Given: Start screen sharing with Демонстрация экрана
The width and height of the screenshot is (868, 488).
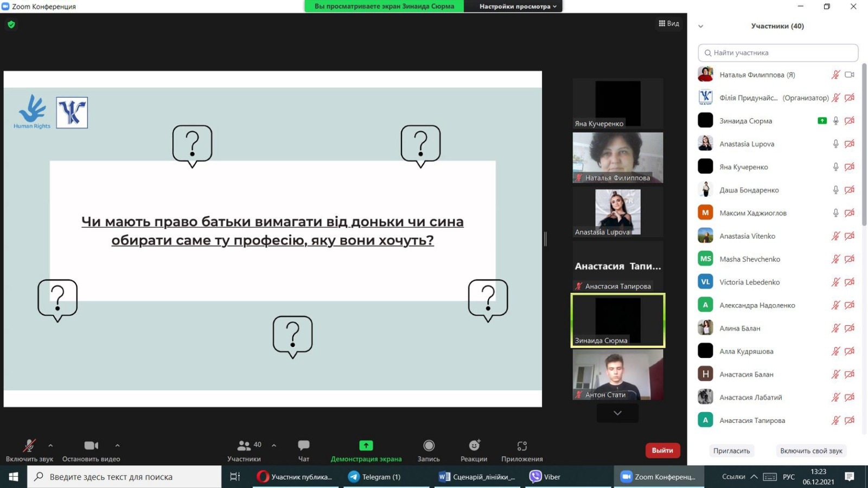Looking at the screenshot, I should [366, 446].
